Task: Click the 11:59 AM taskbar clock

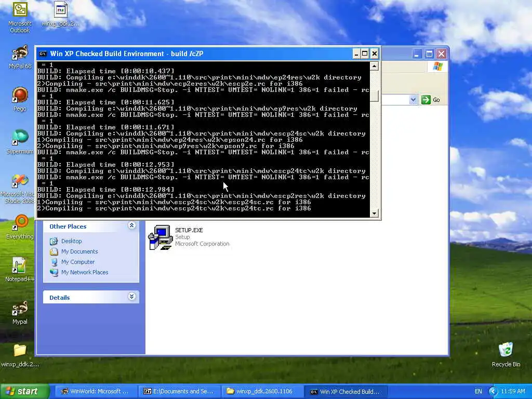Action: 513,392
